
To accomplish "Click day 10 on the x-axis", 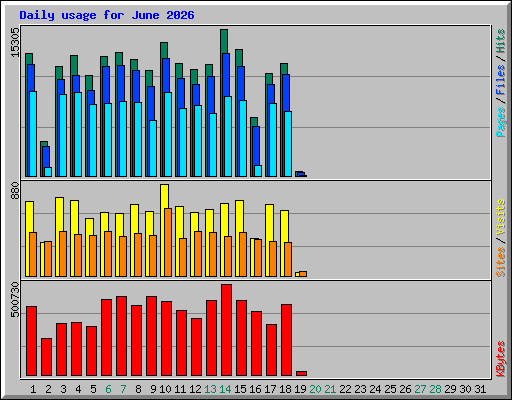I will tap(165, 389).
